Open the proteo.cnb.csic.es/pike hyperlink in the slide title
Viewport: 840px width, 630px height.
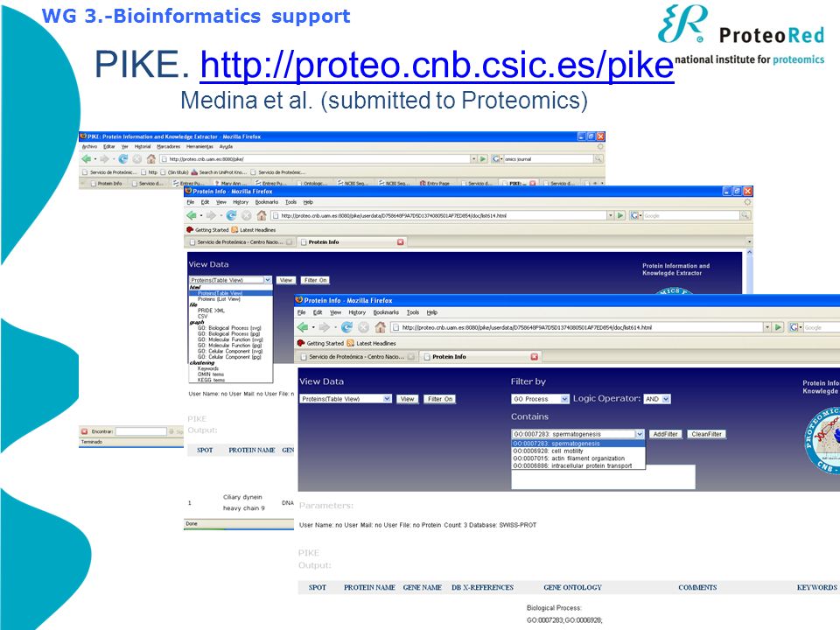(437, 66)
